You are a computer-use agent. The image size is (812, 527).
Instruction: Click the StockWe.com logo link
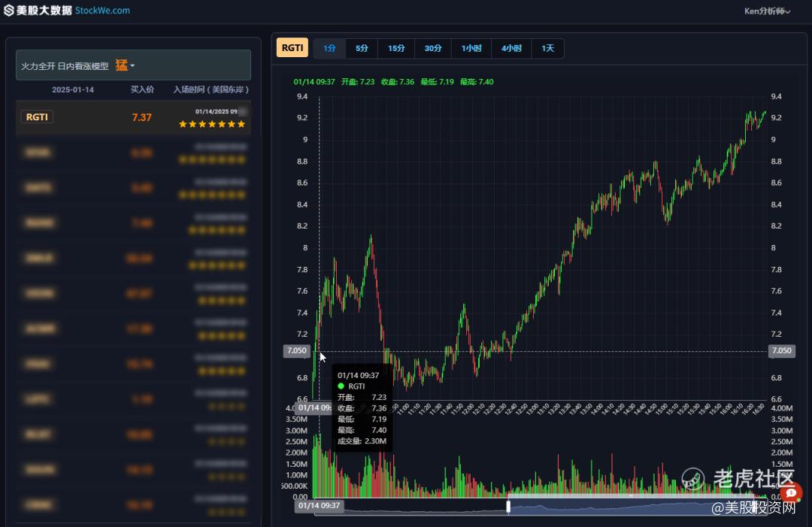102,11
